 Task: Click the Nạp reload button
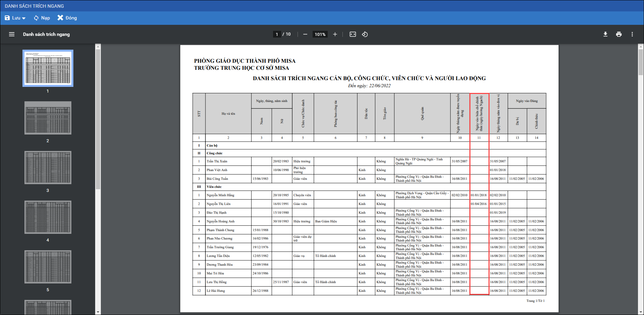(42, 18)
